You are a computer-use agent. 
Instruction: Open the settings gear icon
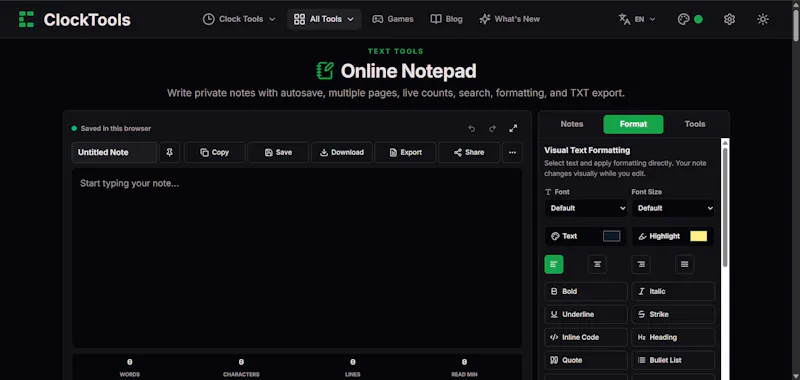tap(729, 19)
